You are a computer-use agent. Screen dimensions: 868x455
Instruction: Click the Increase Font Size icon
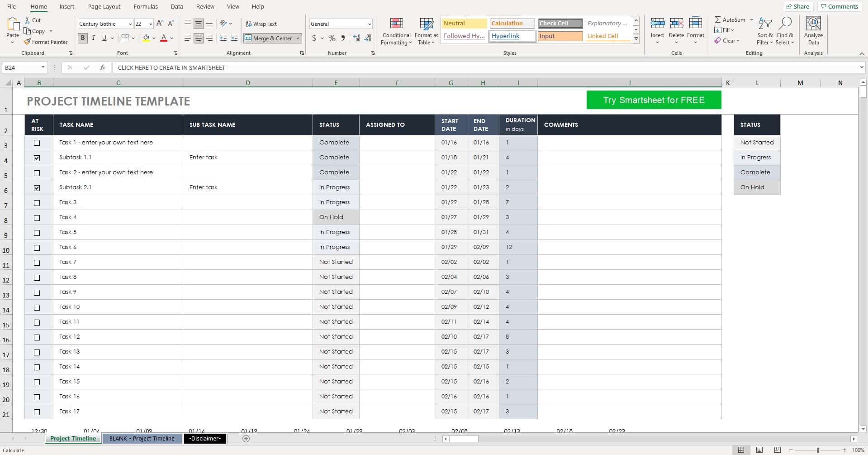point(160,24)
